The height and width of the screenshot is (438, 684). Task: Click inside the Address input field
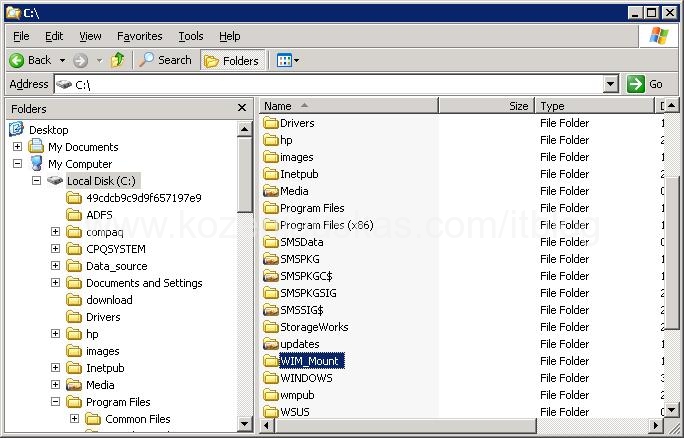coord(329,84)
